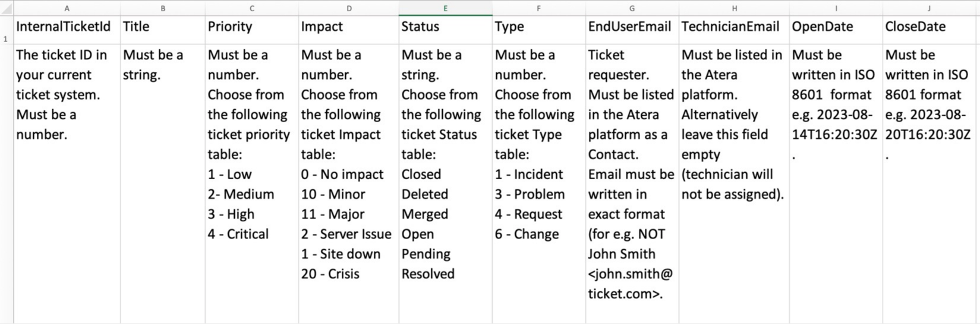Click the InternalTicketId cell

coord(67,30)
